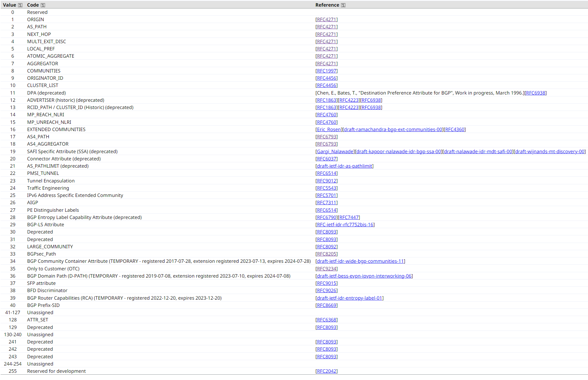The image size is (588, 380).
Task: Select the 'MULTI_EXIT_DISC' code cell
Action: 47,42
